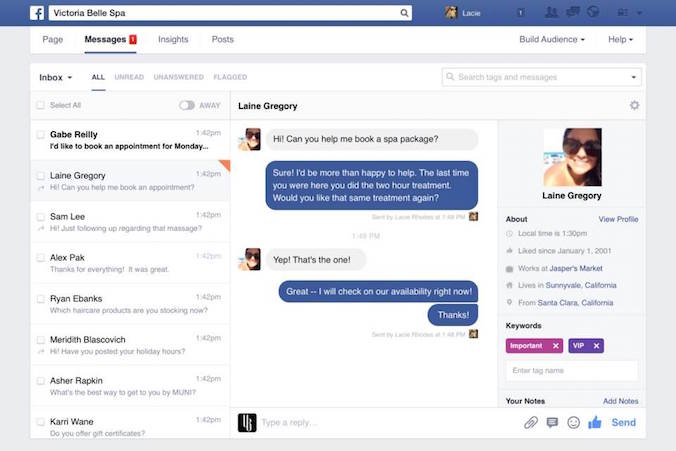Open the conversation settings gear
Screen dimensions: 676x451
tap(634, 105)
